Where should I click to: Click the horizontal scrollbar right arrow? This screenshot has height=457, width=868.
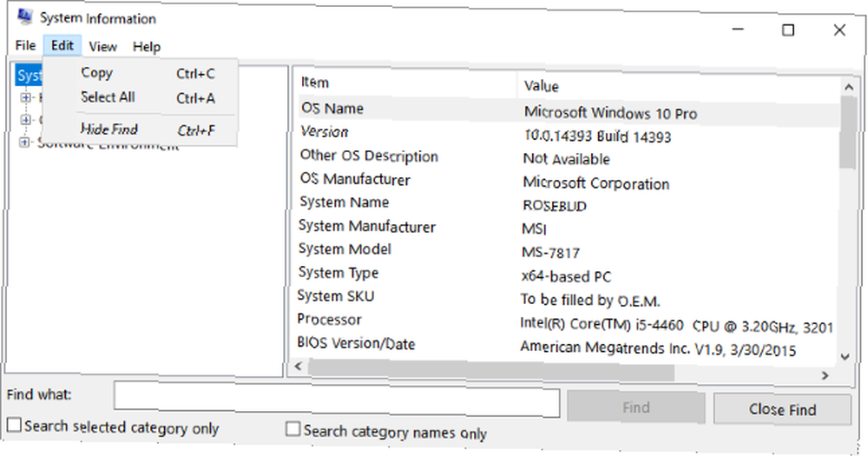[825, 375]
